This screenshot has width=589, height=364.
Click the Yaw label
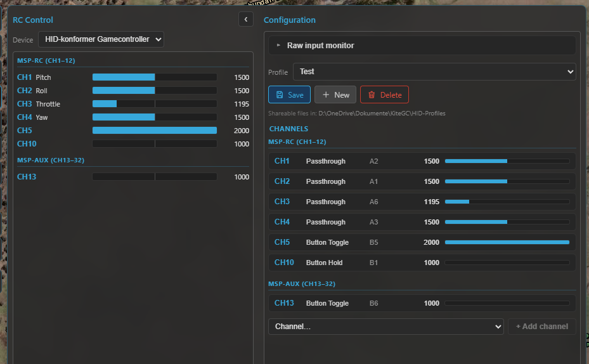click(x=42, y=117)
